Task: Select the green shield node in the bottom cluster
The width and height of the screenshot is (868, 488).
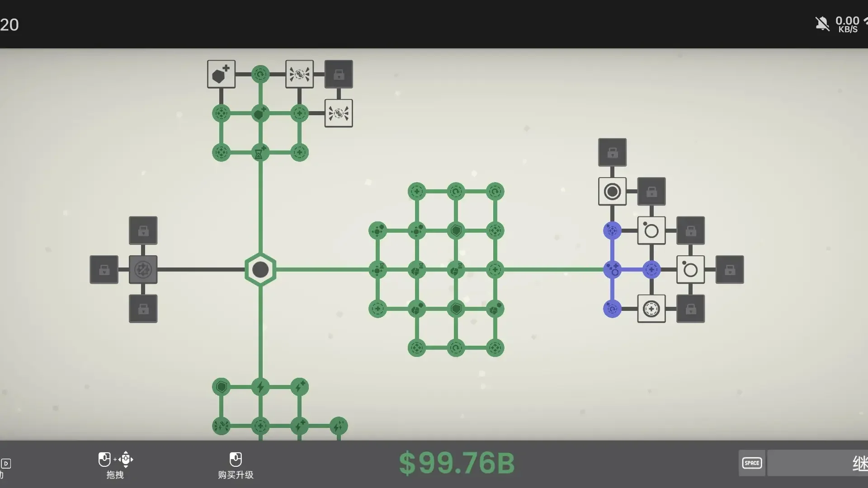Action: coord(221,387)
